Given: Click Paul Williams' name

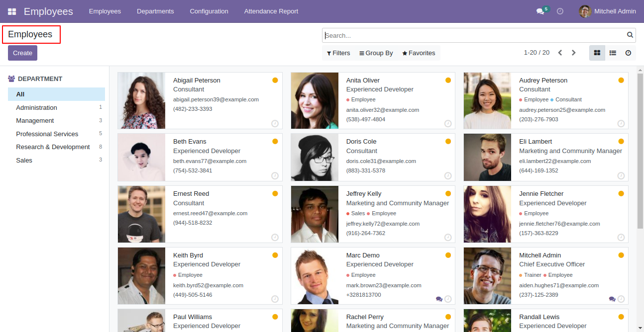Looking at the screenshot, I should coord(193,317).
